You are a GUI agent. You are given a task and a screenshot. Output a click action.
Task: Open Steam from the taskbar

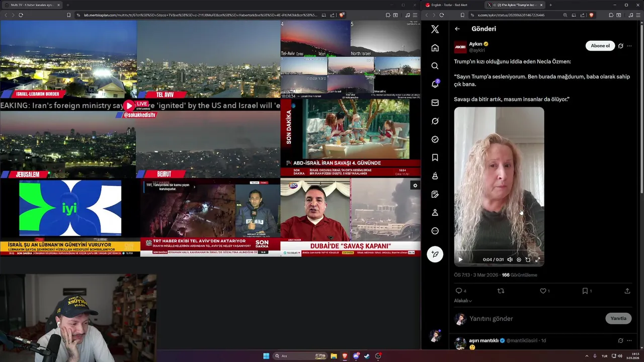click(367, 356)
